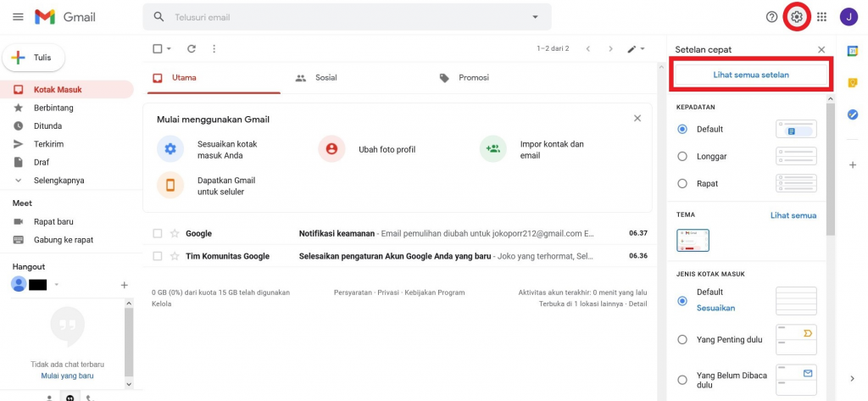The image size is (868, 401).
Task: Click the Kelola storage link
Action: click(x=161, y=304)
